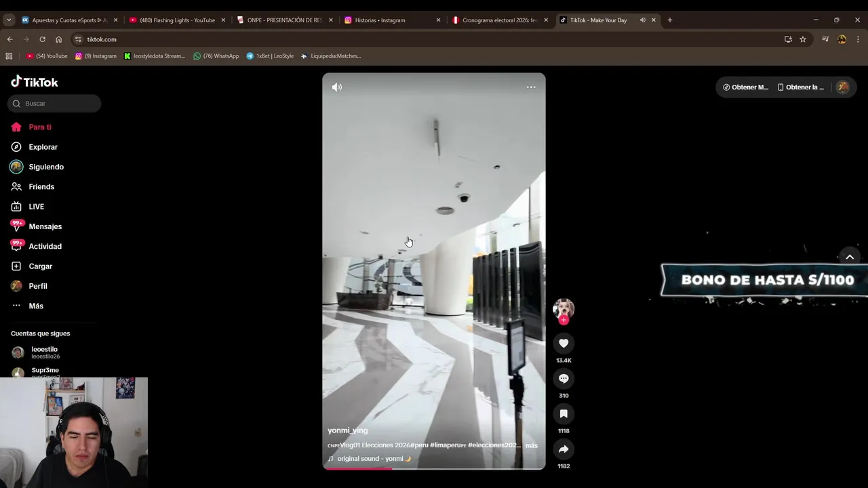Image resolution: width=868 pixels, height=488 pixels.
Task: Seek along the video progress bar
Action: click(x=434, y=468)
